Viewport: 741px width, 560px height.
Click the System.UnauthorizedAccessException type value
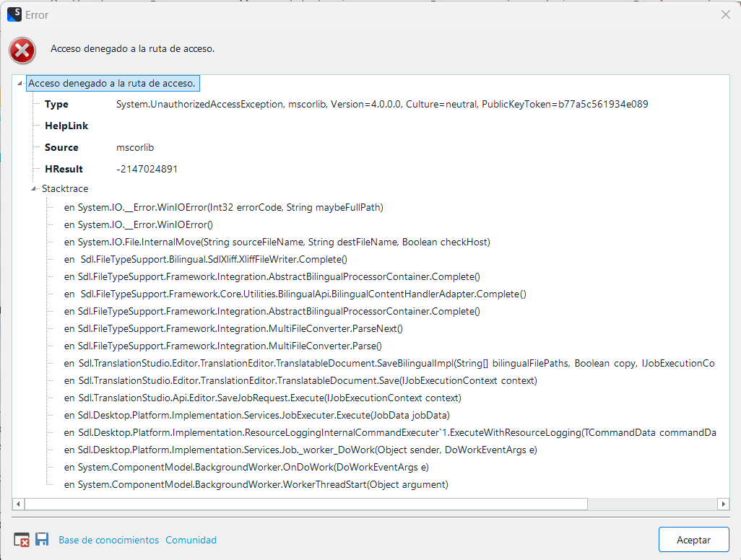click(x=382, y=105)
